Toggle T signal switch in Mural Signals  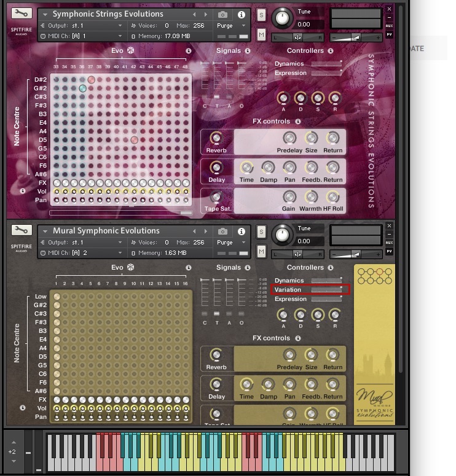[216, 314]
